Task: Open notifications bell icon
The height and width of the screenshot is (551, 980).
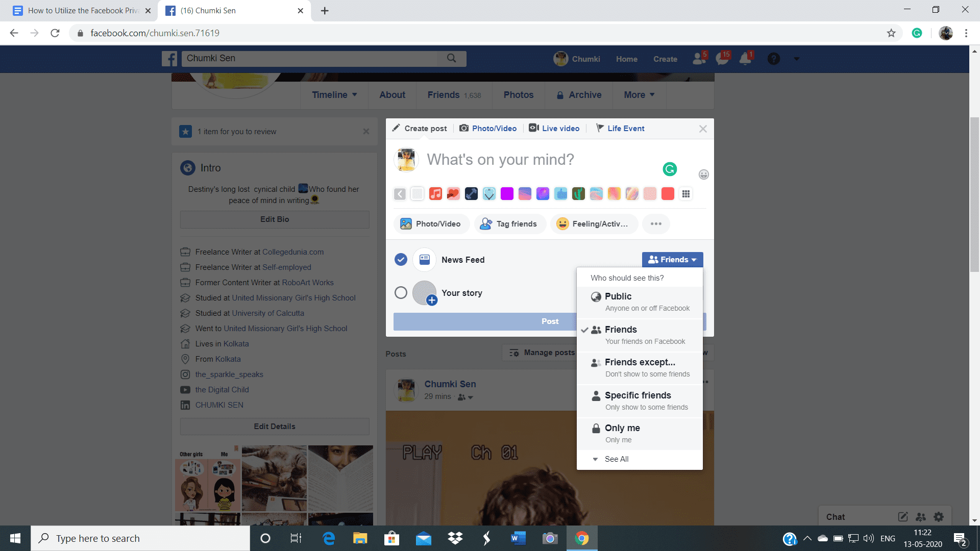Action: 745,59
